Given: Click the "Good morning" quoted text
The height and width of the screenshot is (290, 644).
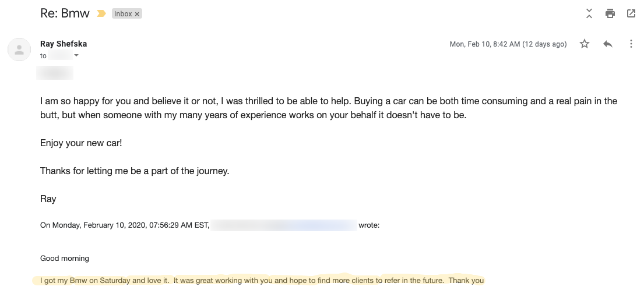Looking at the screenshot, I should coord(65,259).
